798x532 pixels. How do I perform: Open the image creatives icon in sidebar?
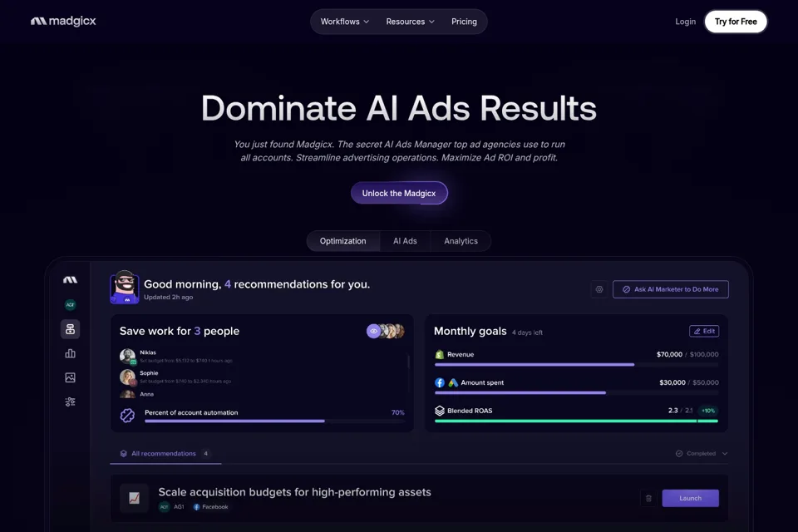tap(70, 377)
